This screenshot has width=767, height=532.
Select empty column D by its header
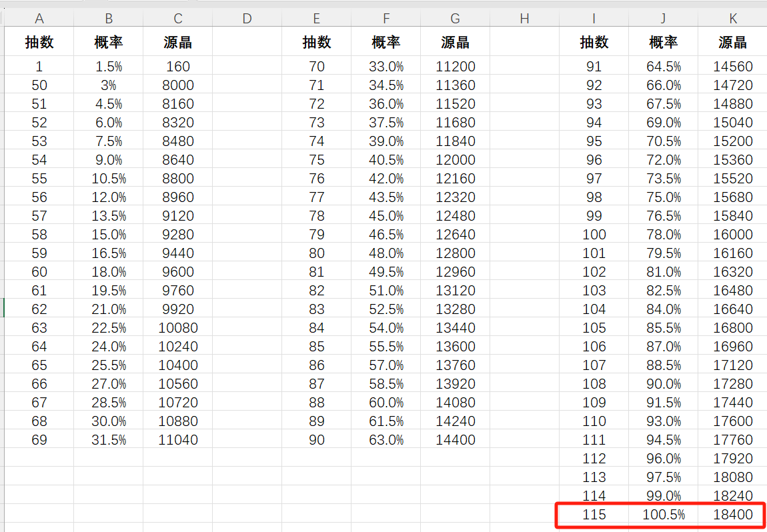pos(247,19)
